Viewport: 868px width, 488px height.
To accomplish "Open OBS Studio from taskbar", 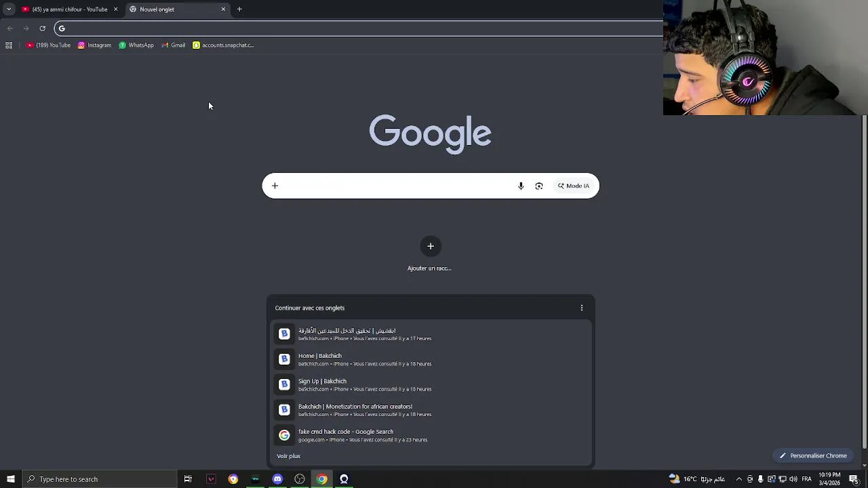I will point(300,479).
